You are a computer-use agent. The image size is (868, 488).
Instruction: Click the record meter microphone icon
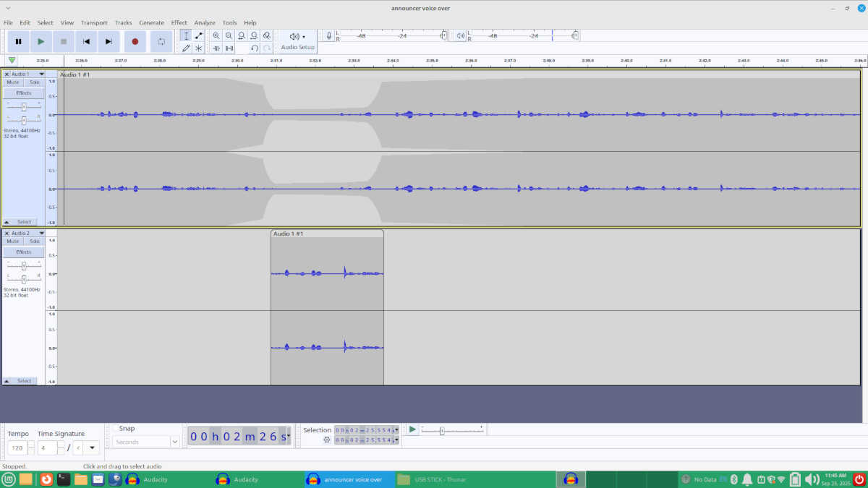[x=329, y=35]
